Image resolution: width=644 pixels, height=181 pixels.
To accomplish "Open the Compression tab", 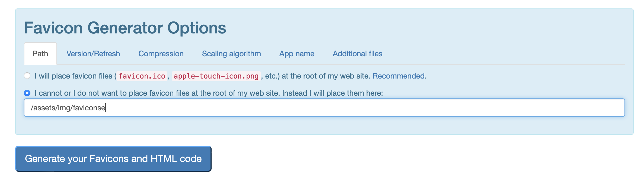I will click(161, 54).
